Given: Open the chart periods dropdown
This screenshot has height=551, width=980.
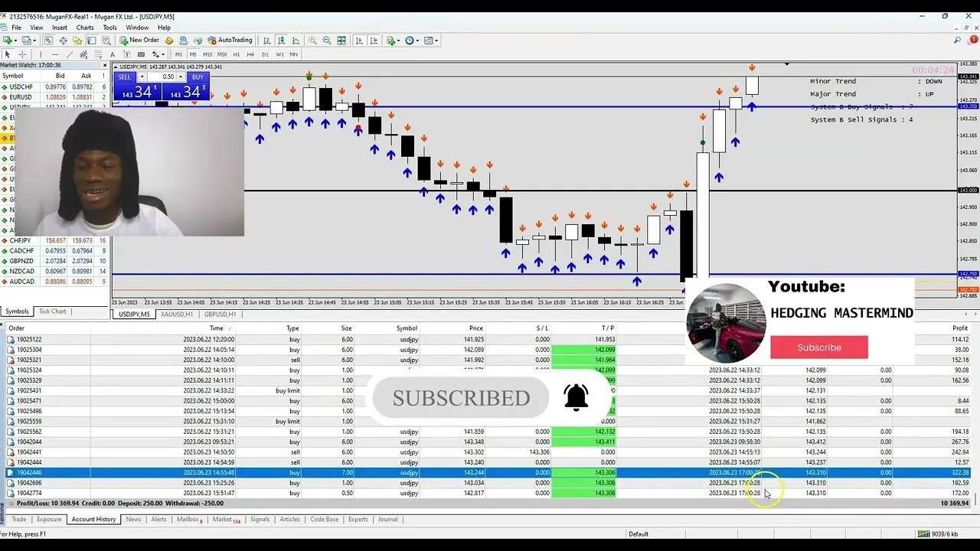Looking at the screenshot, I should [412, 41].
